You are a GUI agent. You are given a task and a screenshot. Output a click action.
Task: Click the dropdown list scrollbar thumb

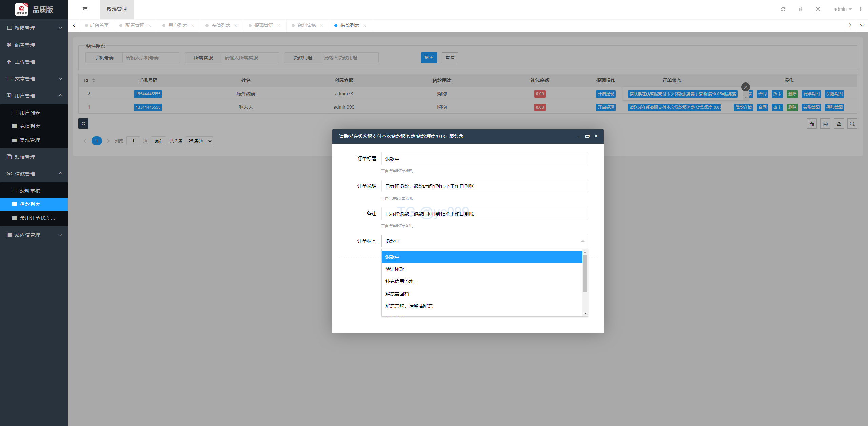click(x=585, y=273)
